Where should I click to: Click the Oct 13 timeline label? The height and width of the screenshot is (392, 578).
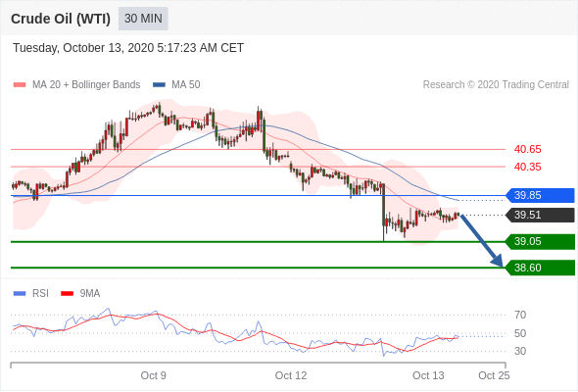click(428, 375)
